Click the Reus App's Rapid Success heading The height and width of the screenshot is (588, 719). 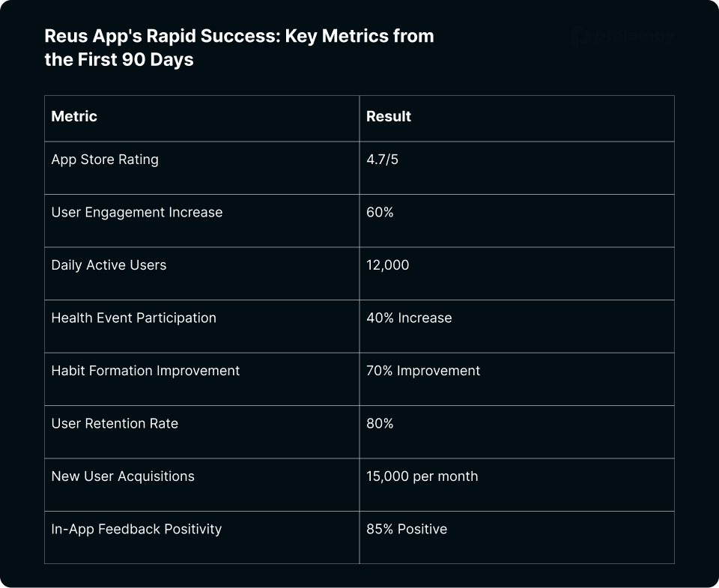pos(239,48)
